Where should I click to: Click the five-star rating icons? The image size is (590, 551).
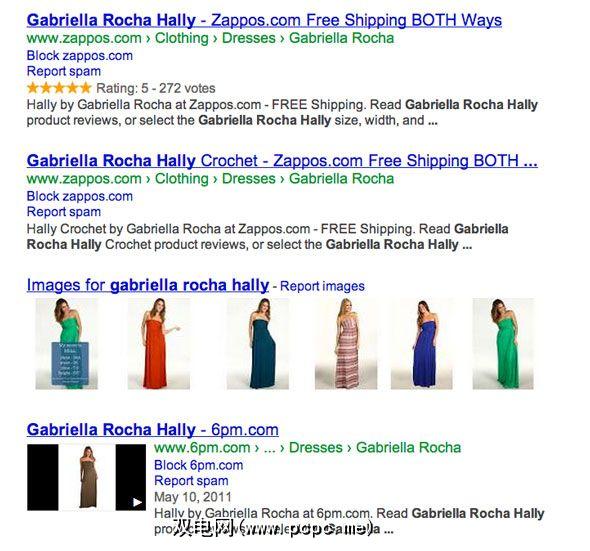pyautogui.click(x=59, y=88)
